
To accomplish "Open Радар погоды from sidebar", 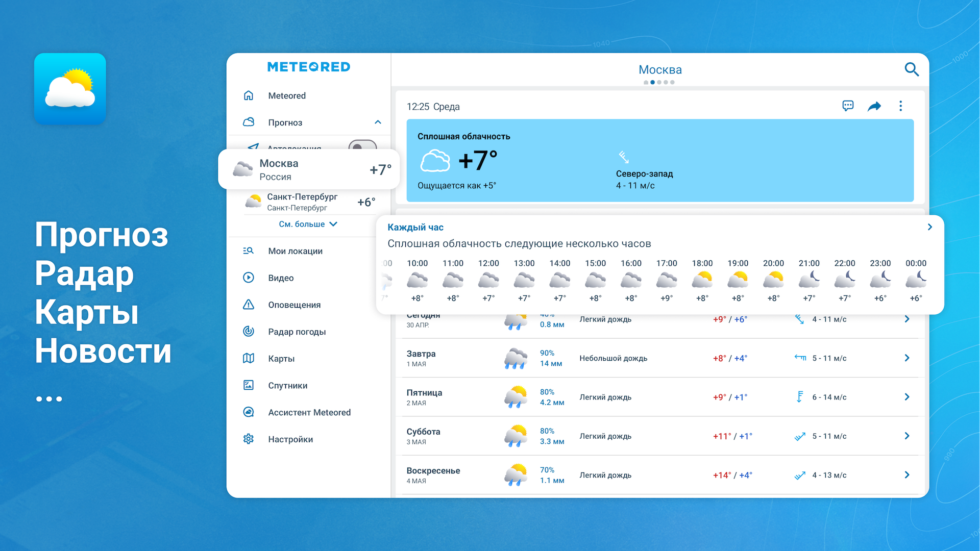I will [297, 332].
